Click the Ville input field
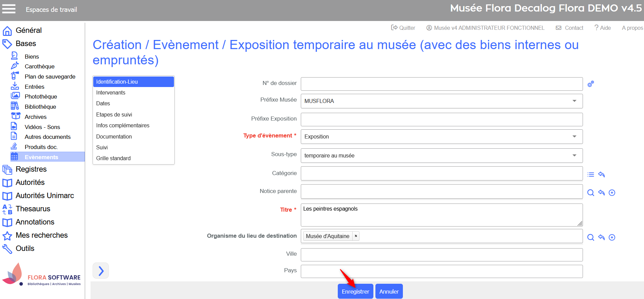This screenshot has height=299, width=644. pos(441,255)
